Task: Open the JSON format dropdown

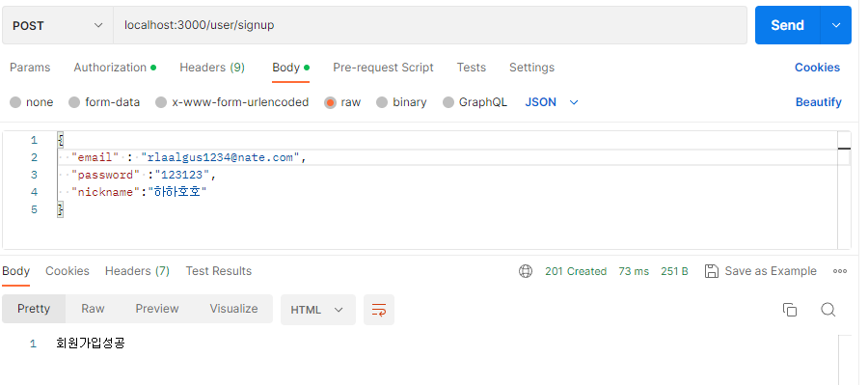Action: pos(552,102)
